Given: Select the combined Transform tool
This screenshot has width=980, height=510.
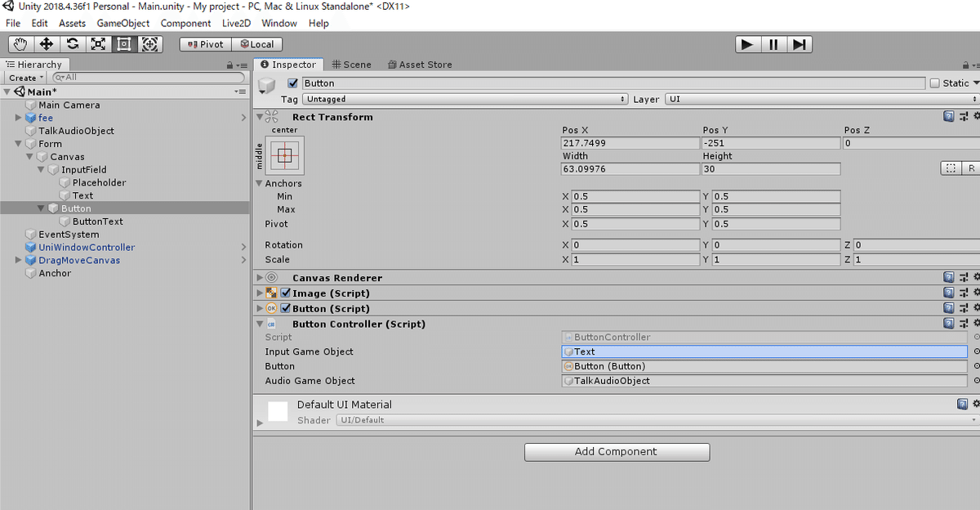Looking at the screenshot, I should point(149,44).
